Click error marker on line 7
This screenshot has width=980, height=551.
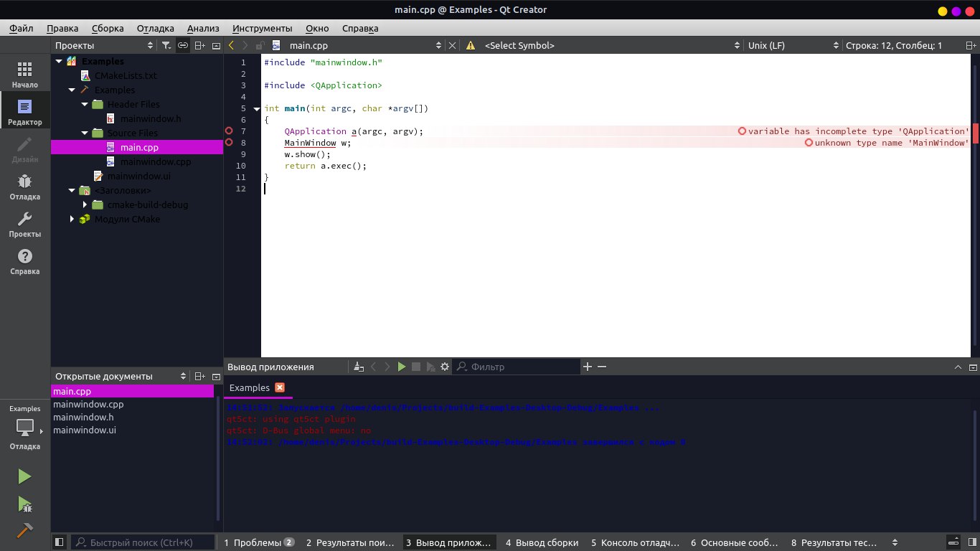230,131
